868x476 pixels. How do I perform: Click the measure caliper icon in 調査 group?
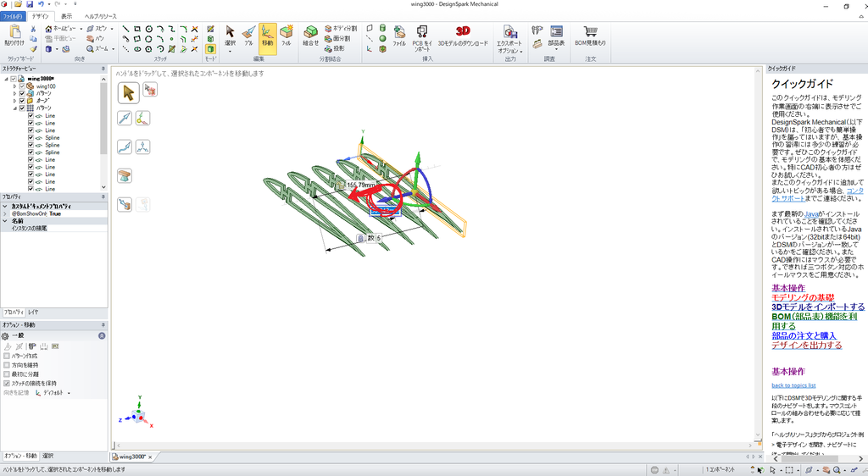(537, 31)
